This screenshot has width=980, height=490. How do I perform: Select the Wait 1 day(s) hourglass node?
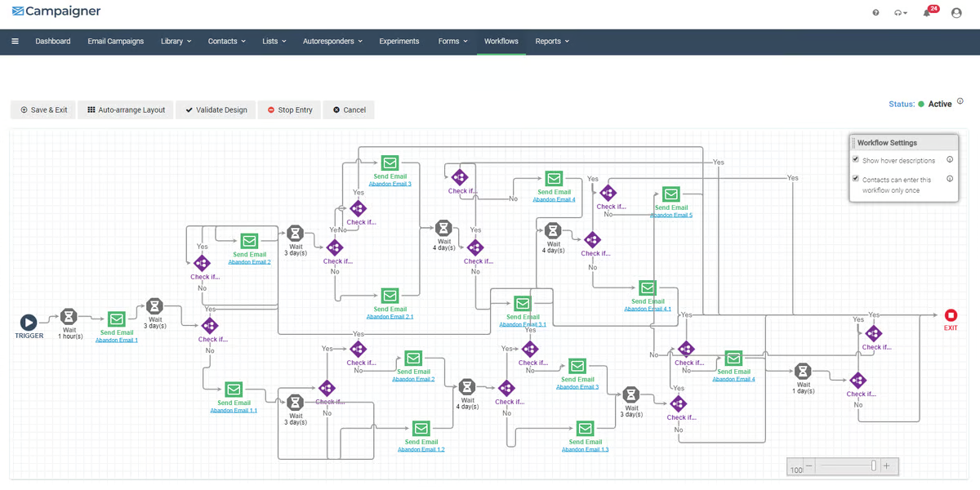coord(804,372)
